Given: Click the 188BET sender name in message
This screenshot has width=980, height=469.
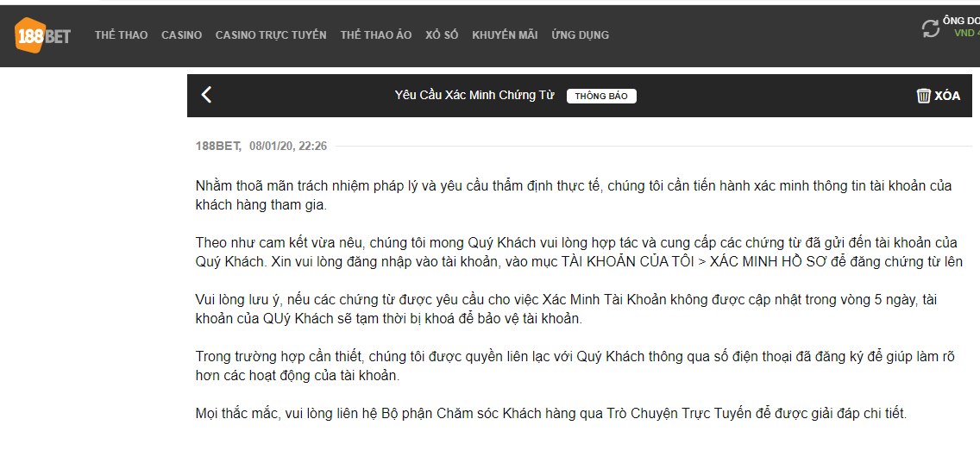Looking at the screenshot, I should point(218,147).
